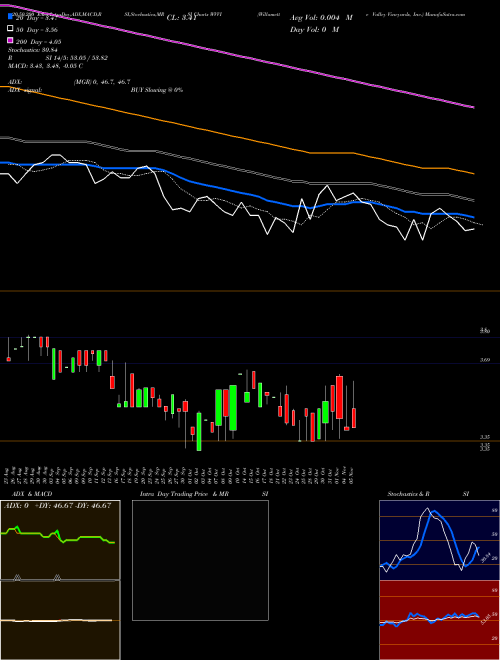Screen dimensions: 500x660
Task: Click the 'Intra Day Trading Price & MR' title
Action: click(x=184, y=494)
